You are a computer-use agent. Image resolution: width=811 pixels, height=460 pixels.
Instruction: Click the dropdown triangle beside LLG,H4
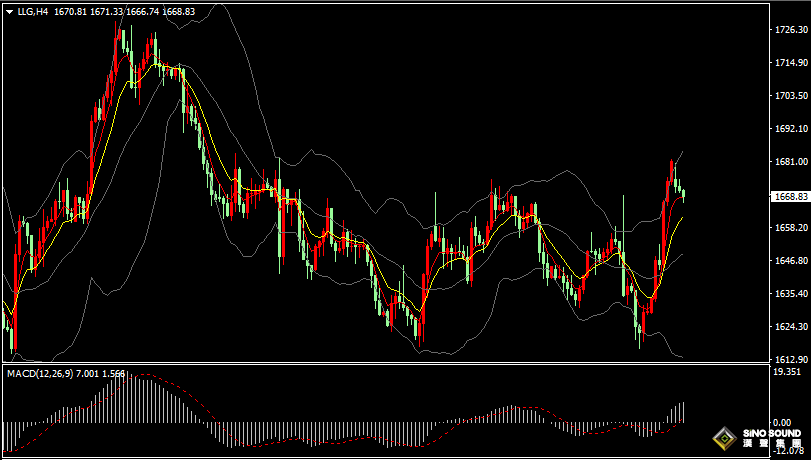pyautogui.click(x=9, y=12)
